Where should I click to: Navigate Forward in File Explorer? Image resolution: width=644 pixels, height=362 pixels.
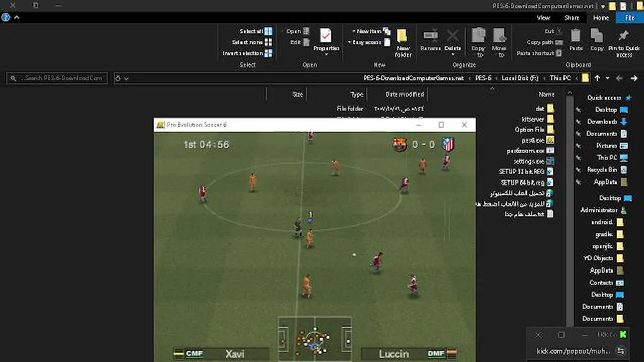(x=620, y=78)
